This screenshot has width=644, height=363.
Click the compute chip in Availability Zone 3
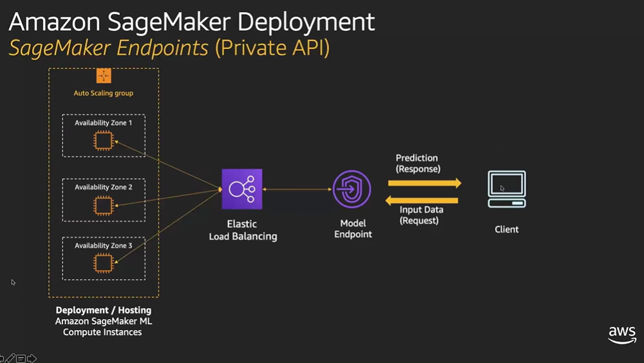tap(104, 263)
